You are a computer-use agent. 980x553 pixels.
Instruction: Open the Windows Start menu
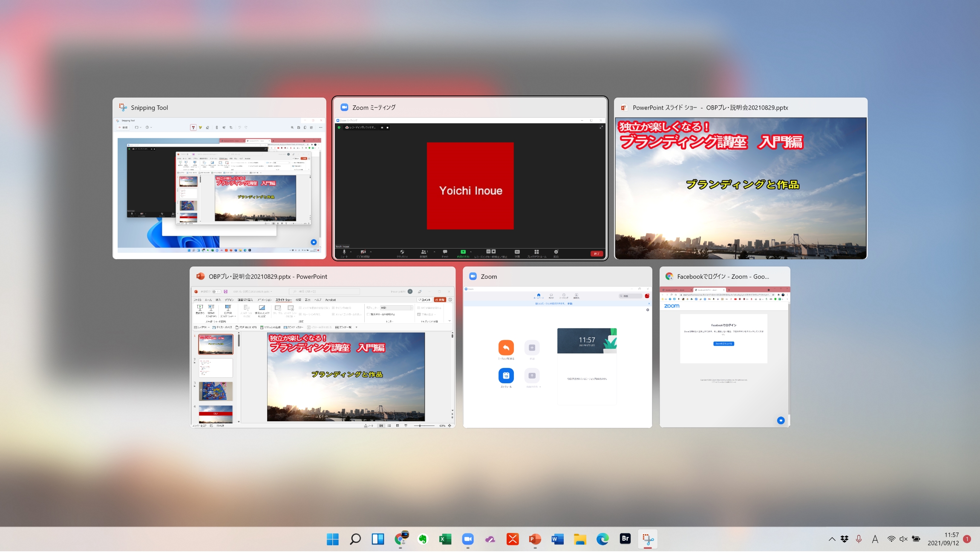pyautogui.click(x=333, y=539)
